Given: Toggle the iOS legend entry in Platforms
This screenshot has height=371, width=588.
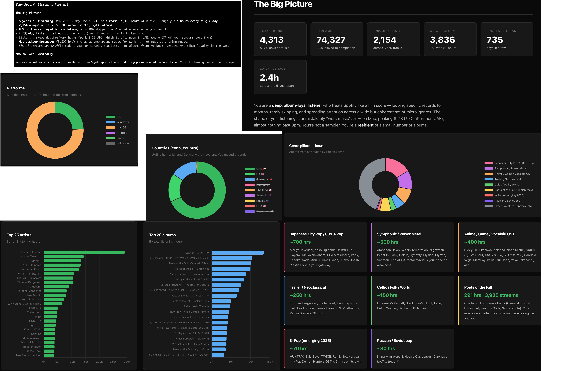Looking at the screenshot, I should click(114, 117).
